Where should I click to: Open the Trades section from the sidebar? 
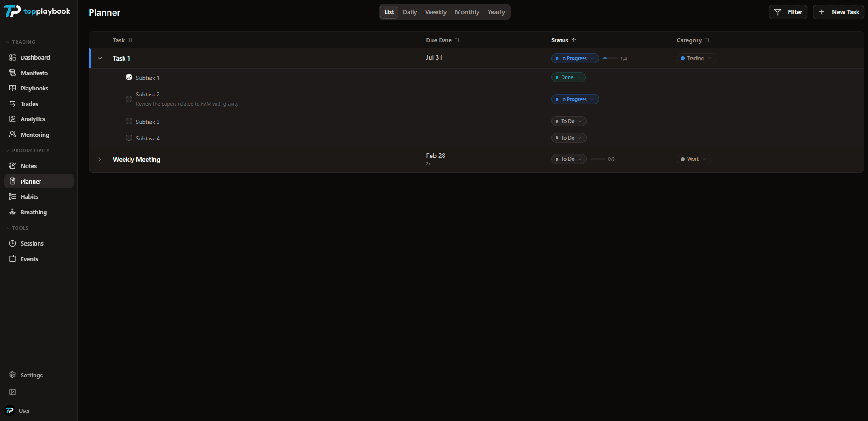click(13, 104)
